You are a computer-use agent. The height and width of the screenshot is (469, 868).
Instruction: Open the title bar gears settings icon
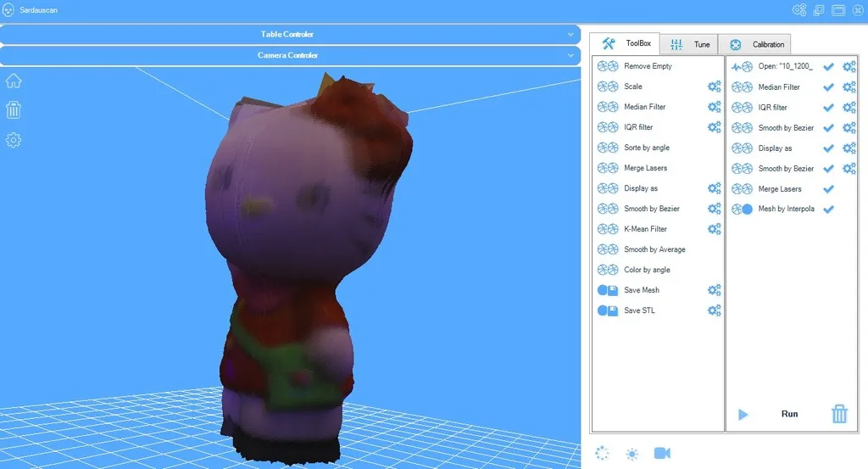798,10
